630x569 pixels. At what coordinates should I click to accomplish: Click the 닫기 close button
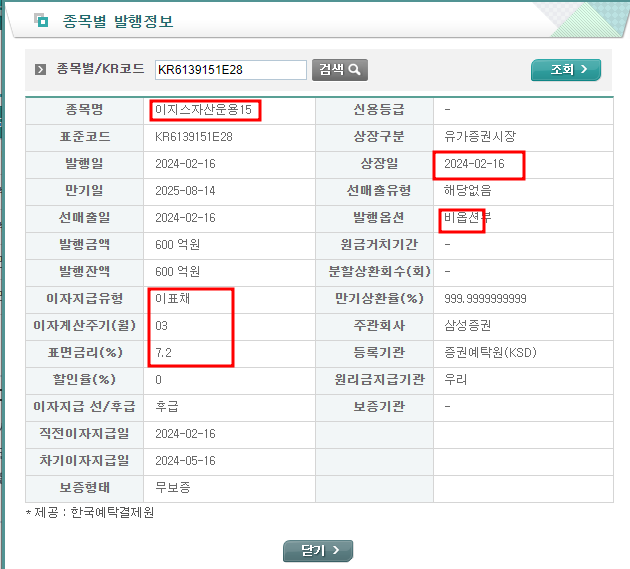[318, 551]
